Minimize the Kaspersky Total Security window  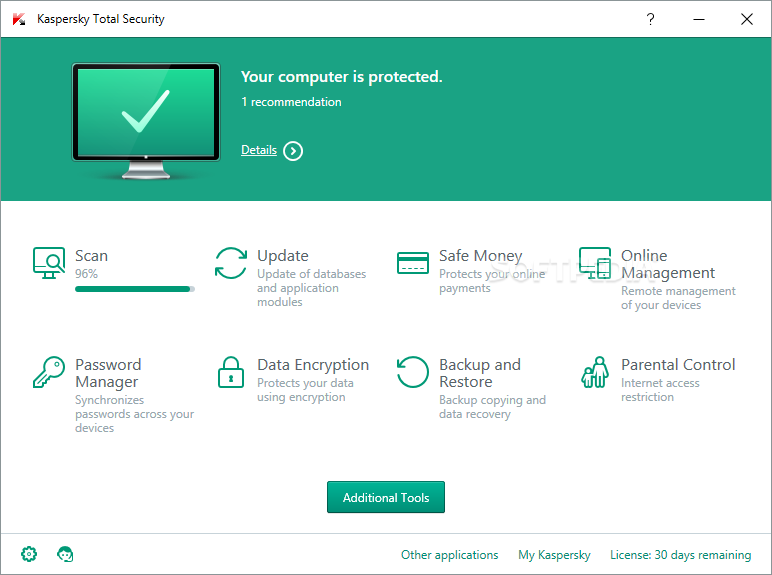(x=699, y=19)
